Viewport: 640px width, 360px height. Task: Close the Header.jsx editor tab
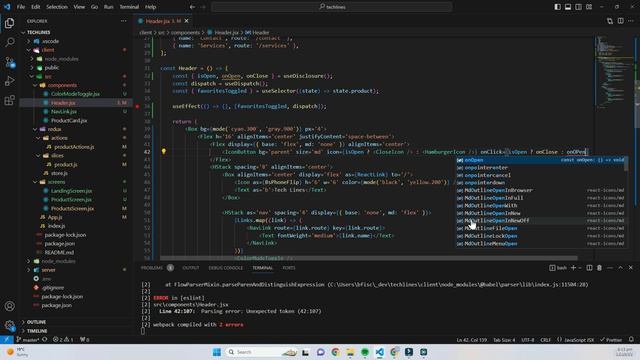coord(187,21)
